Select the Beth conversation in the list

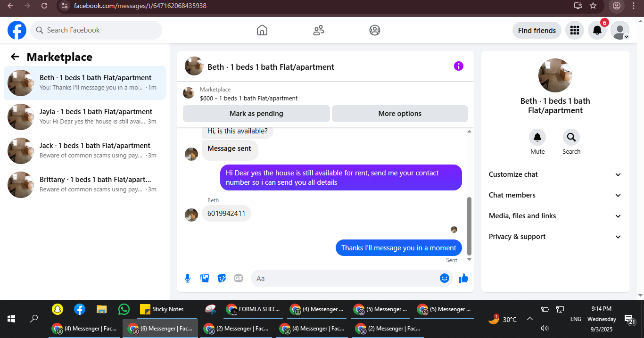click(x=85, y=83)
